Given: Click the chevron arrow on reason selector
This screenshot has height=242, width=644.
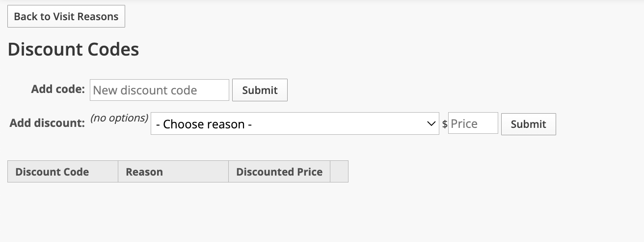Looking at the screenshot, I should click(x=431, y=124).
